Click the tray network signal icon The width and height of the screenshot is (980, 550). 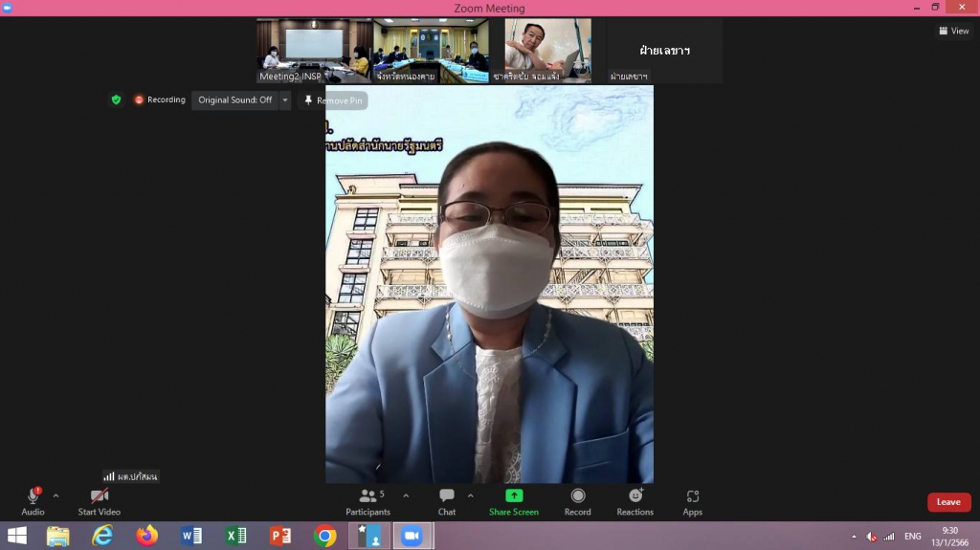point(889,537)
